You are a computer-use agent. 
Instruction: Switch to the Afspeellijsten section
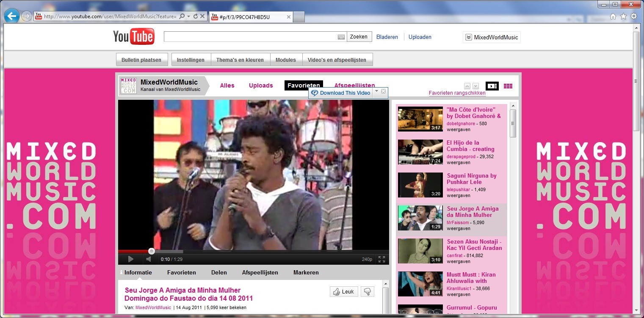tap(354, 85)
